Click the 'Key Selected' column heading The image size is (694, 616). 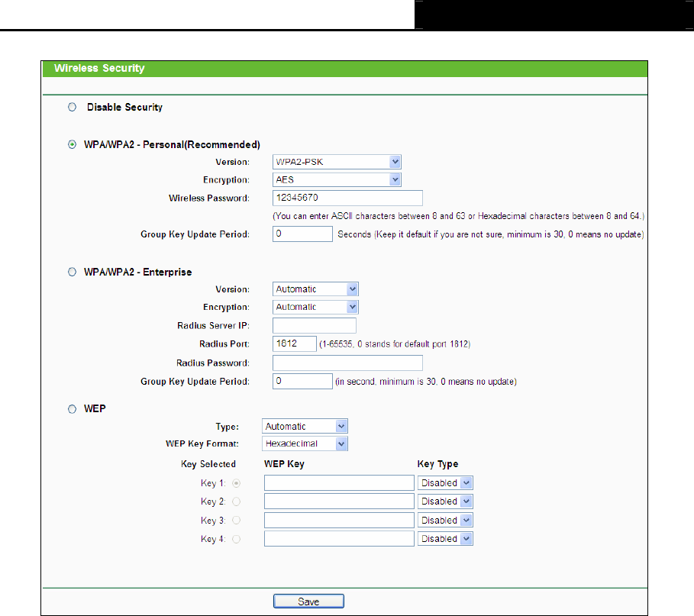(x=208, y=464)
